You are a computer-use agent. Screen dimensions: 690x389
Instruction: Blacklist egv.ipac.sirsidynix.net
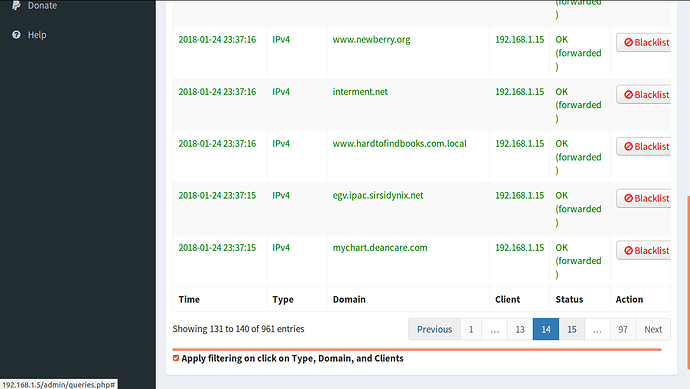tap(643, 198)
